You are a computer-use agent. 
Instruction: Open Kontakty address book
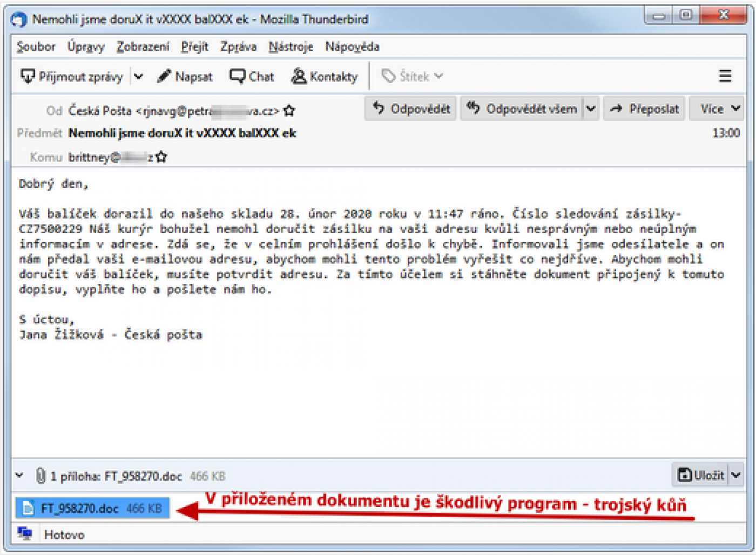[x=324, y=77]
